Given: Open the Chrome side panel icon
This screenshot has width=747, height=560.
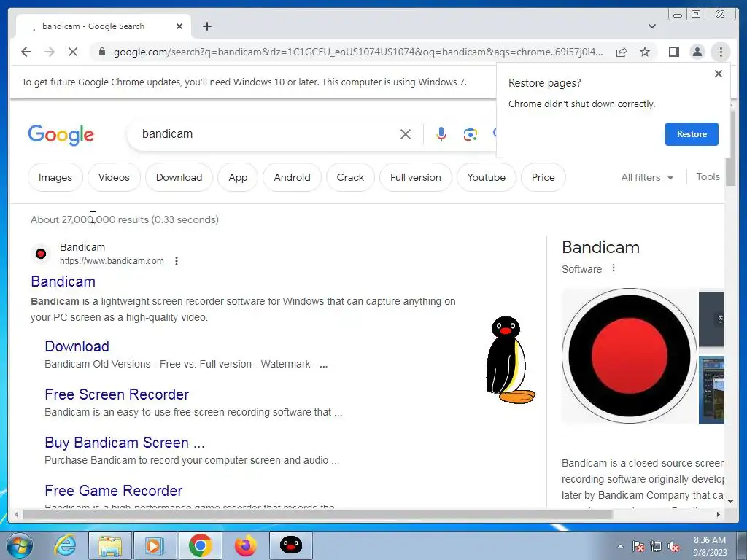Looking at the screenshot, I should tap(673, 52).
